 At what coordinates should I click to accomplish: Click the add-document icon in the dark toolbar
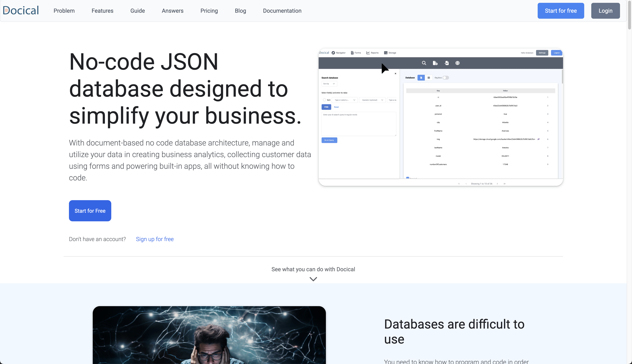435,63
